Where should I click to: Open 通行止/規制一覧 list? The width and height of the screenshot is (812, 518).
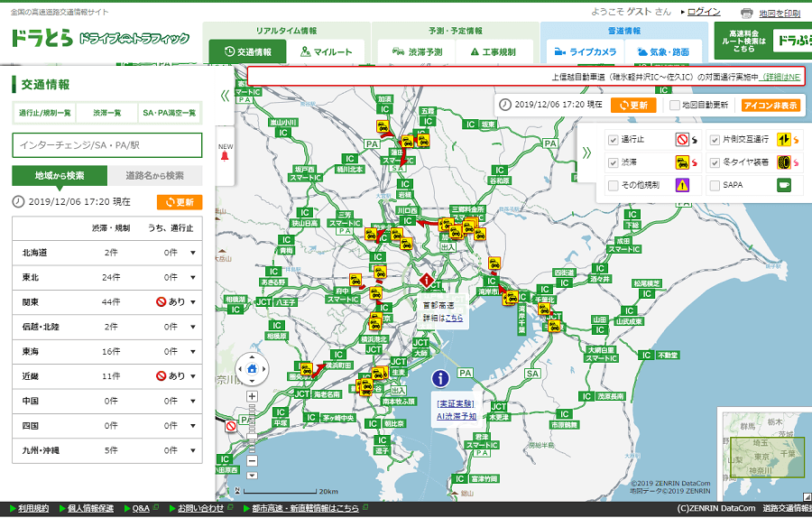[x=45, y=113]
